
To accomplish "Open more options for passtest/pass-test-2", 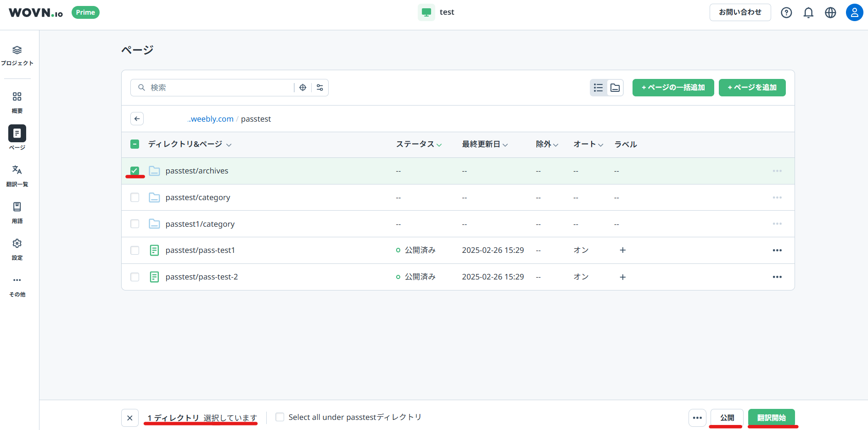I will coord(777,277).
